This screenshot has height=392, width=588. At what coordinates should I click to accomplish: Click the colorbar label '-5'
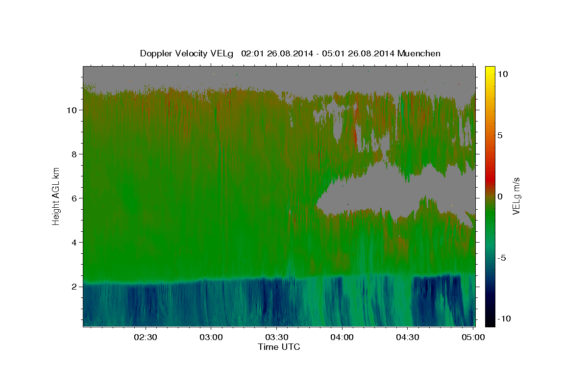click(x=501, y=258)
